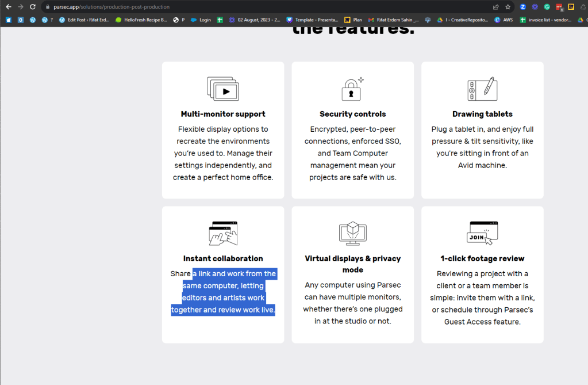Click the Instant collaboration hands icon
The height and width of the screenshot is (385, 588).
point(223,233)
